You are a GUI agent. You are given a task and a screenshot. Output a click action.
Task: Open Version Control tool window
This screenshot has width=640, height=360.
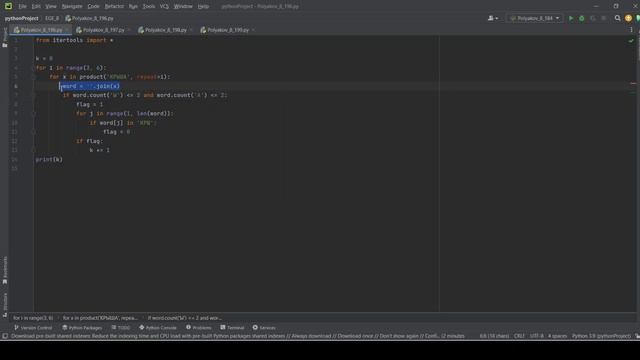[x=33, y=328]
